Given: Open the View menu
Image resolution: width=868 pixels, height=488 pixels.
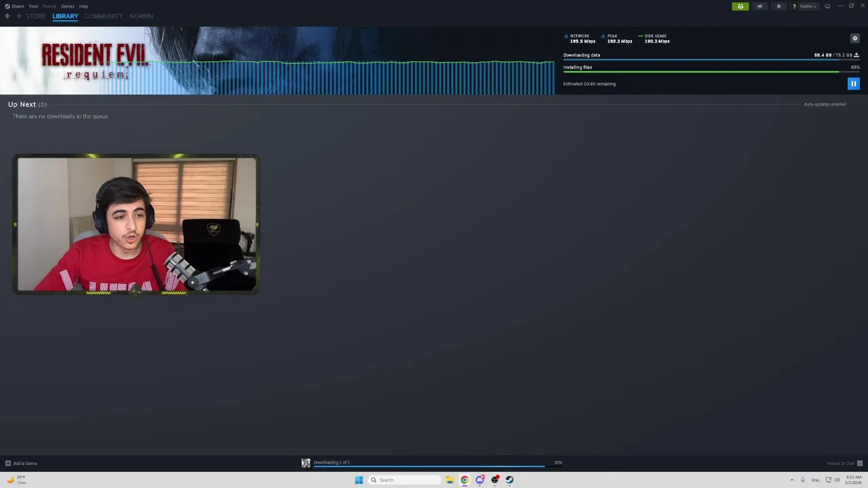Looking at the screenshot, I should tap(33, 6).
